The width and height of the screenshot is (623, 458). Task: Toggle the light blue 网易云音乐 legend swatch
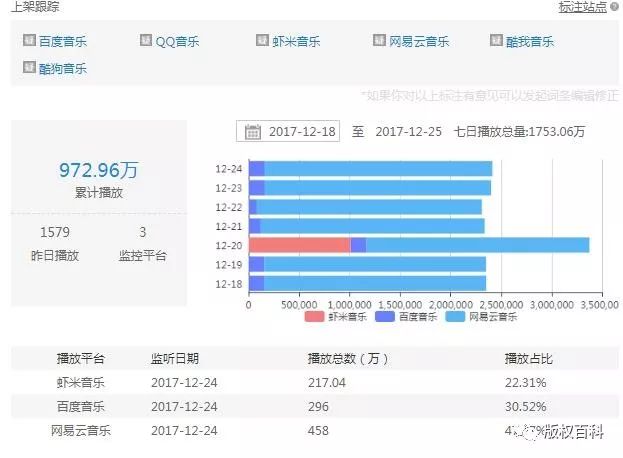455,317
